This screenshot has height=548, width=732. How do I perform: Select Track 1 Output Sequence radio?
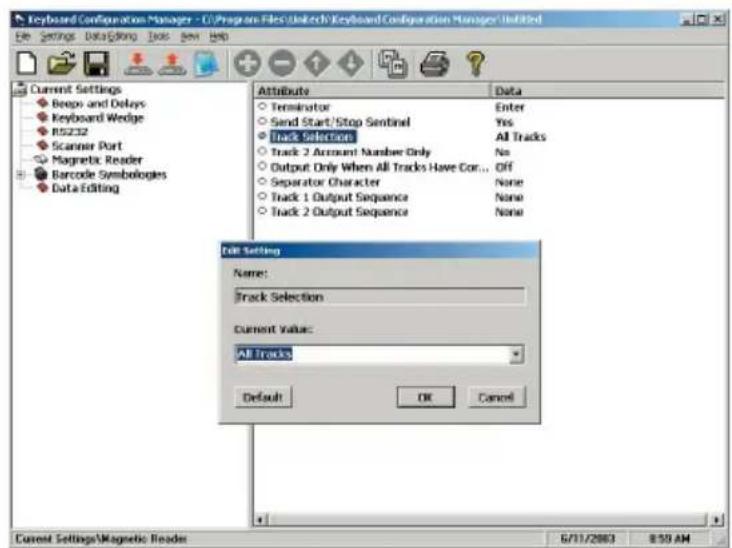pos(262,196)
